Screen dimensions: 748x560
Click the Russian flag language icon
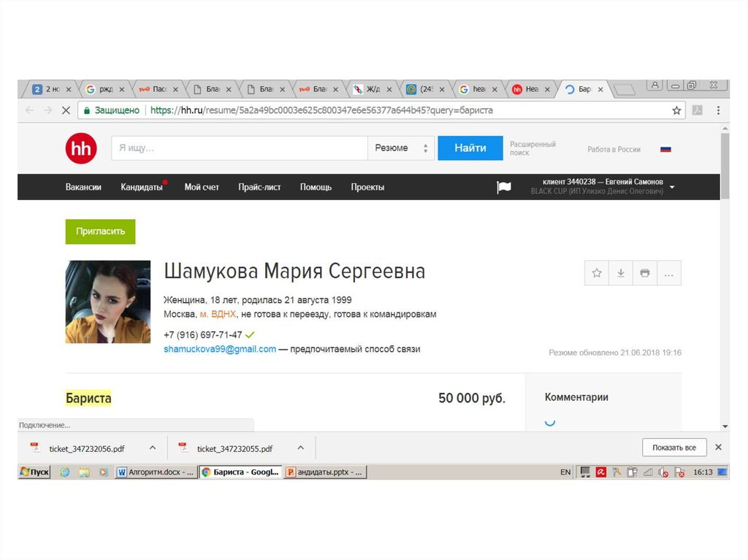665,149
